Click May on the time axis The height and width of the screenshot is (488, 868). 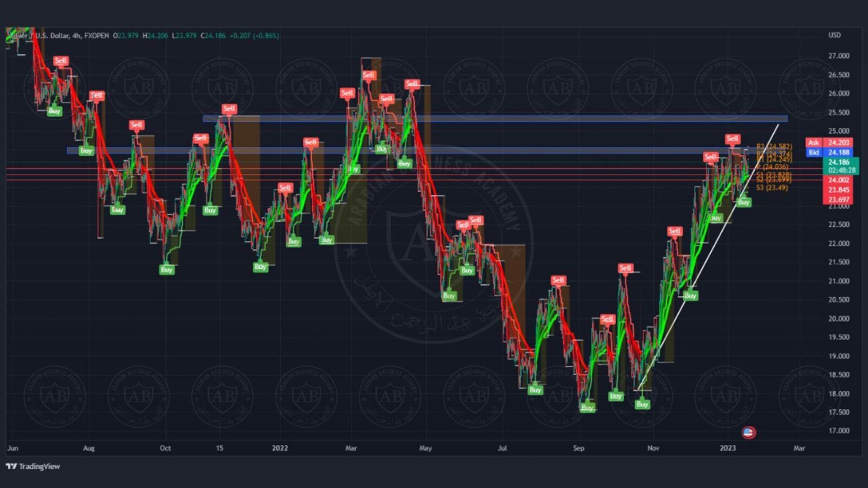click(x=426, y=449)
